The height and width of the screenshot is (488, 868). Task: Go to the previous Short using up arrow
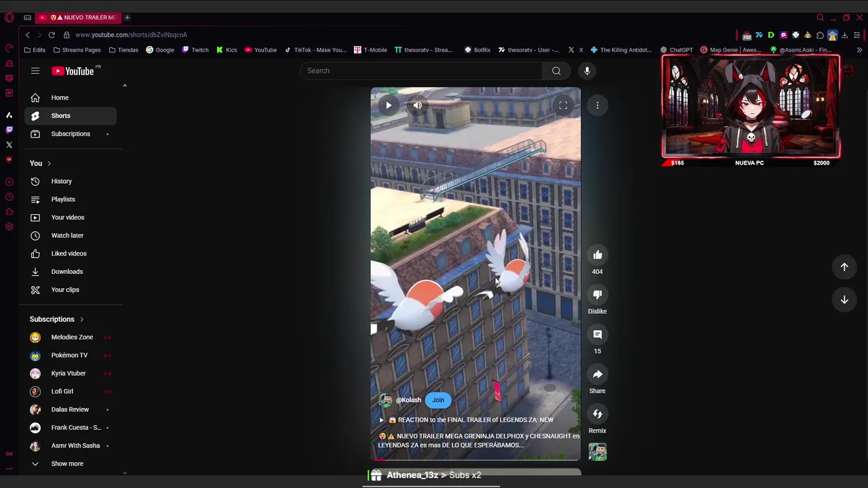pyautogui.click(x=844, y=267)
